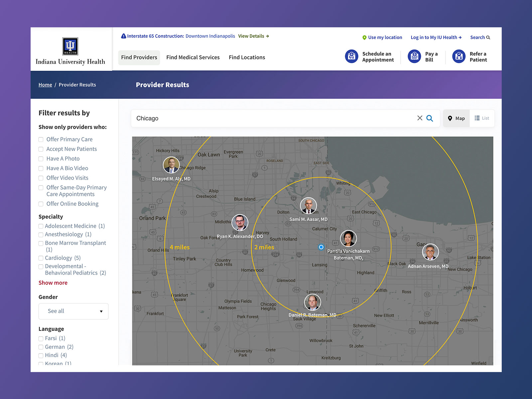This screenshot has width=532, height=399.
Task: Click Log in to My IU Health
Action: 436,38
